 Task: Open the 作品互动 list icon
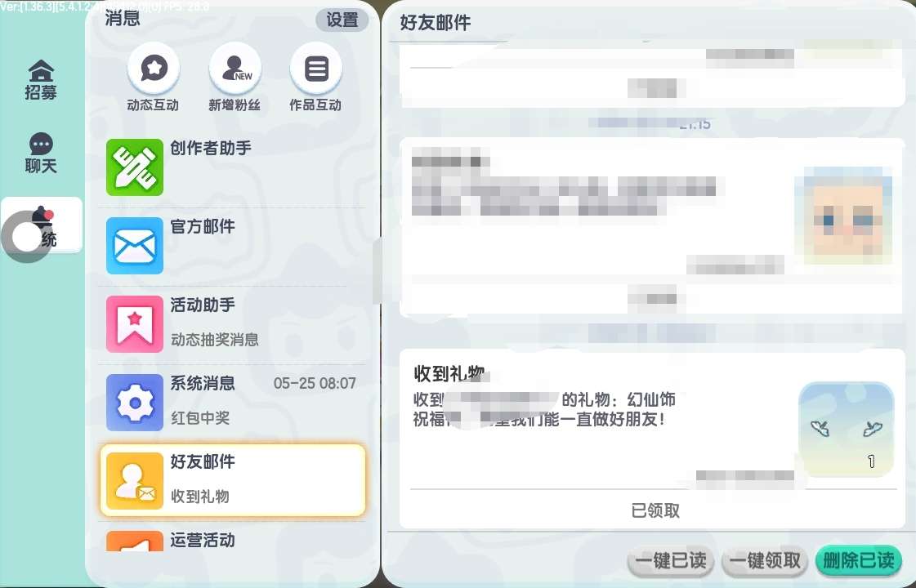point(316,69)
